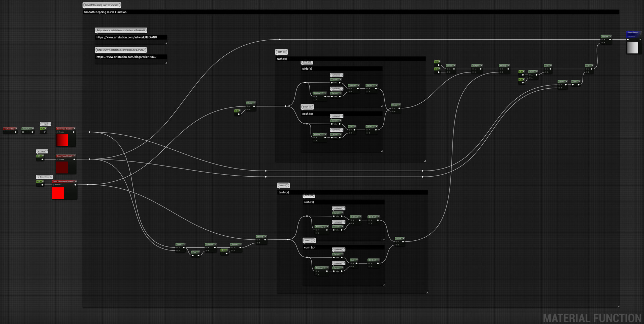This screenshot has height=324, width=644.
Task: Click the gradient preview on Output Result
Action: pos(633,48)
